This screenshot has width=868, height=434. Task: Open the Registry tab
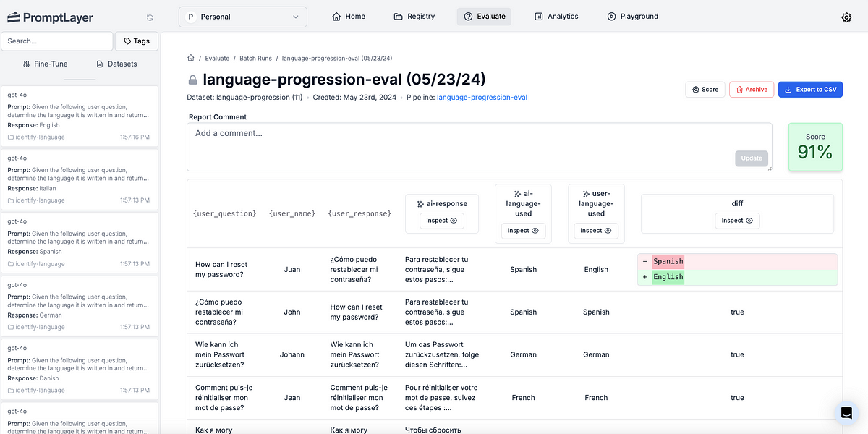tap(414, 17)
